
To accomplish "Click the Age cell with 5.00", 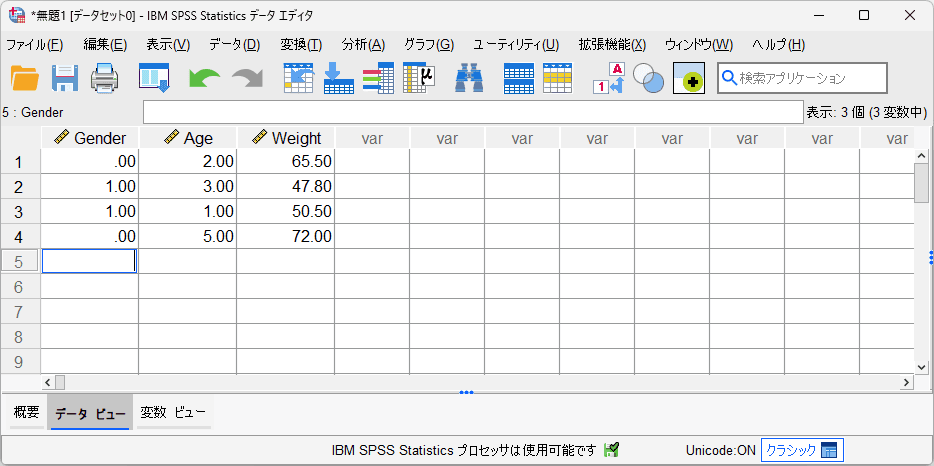I will pos(188,237).
